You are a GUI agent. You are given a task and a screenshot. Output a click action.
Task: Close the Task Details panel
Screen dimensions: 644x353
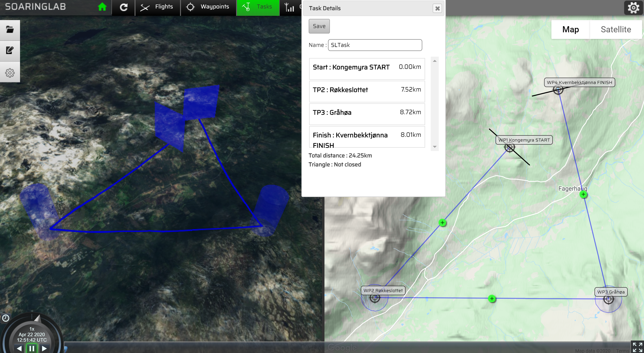pos(437,8)
